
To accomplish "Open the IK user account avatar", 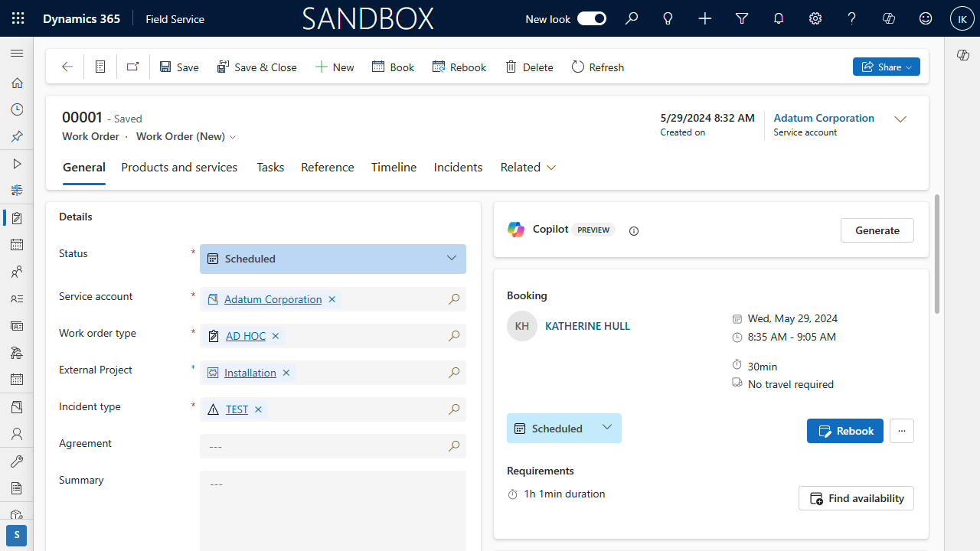I will (x=962, y=18).
